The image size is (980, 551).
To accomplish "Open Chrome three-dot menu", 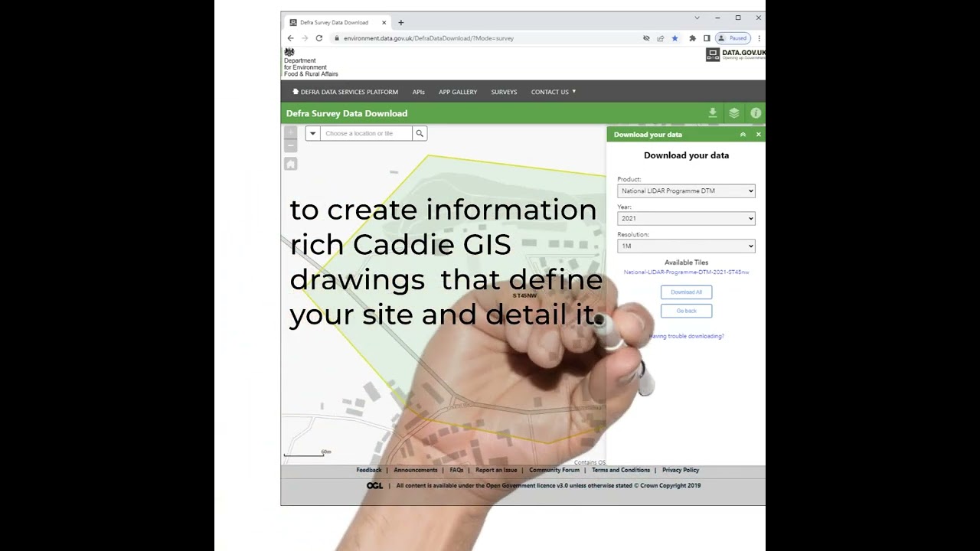I will (759, 38).
